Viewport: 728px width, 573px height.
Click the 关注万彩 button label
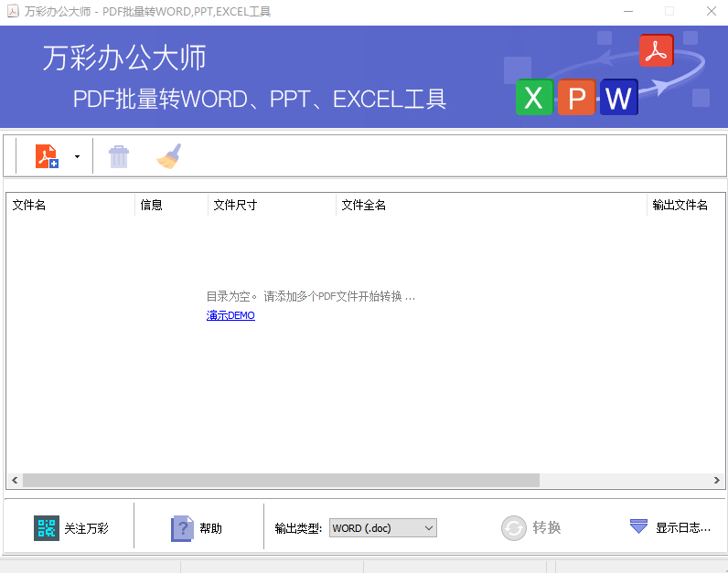(x=86, y=528)
